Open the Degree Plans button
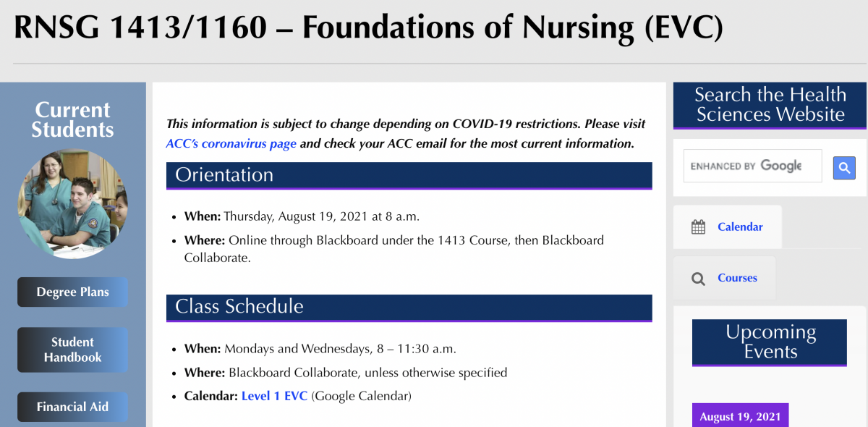The image size is (868, 427). click(73, 292)
